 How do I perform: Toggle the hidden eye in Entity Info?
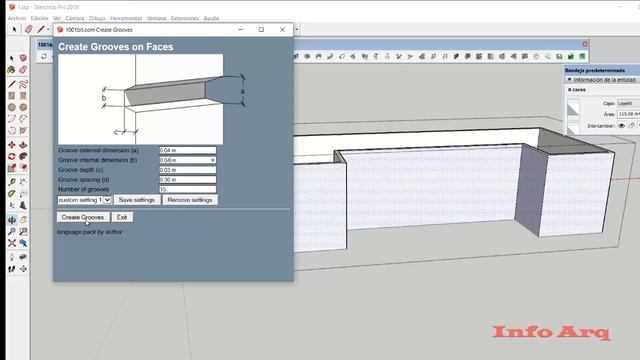(622, 126)
